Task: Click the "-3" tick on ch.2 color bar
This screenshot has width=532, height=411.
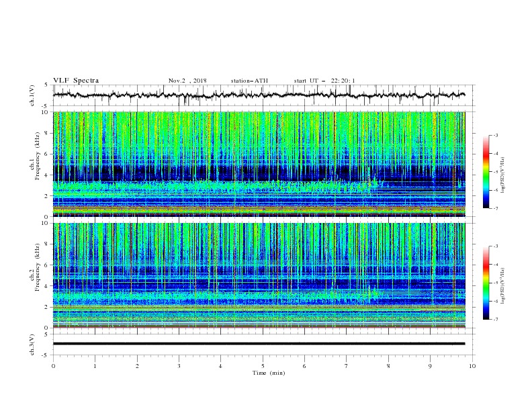Action: coord(495,246)
